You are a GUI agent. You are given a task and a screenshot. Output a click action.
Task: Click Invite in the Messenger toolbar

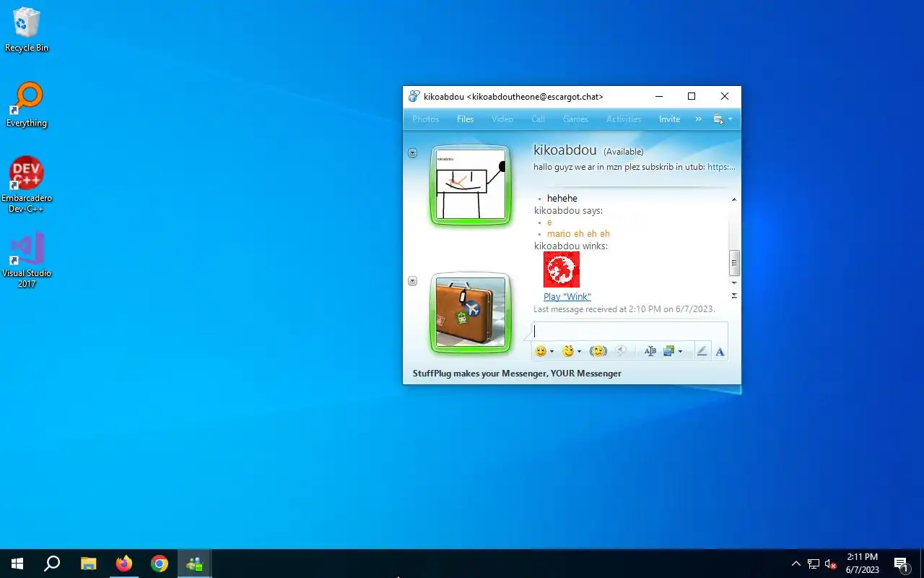669,119
